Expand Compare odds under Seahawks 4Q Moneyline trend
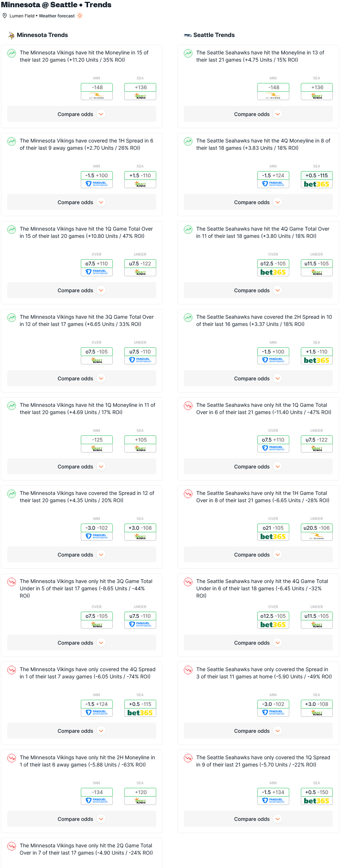Viewport: 340px width, 868px height. (x=258, y=202)
